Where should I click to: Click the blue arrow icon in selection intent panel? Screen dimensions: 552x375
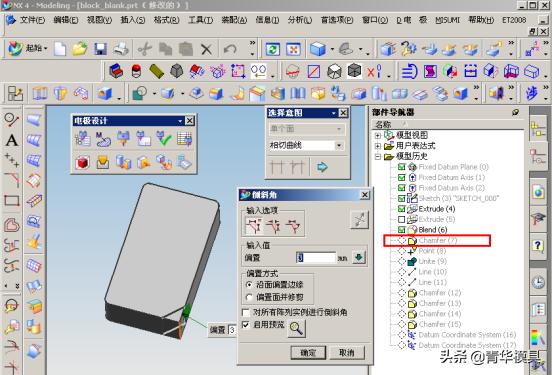point(322,166)
